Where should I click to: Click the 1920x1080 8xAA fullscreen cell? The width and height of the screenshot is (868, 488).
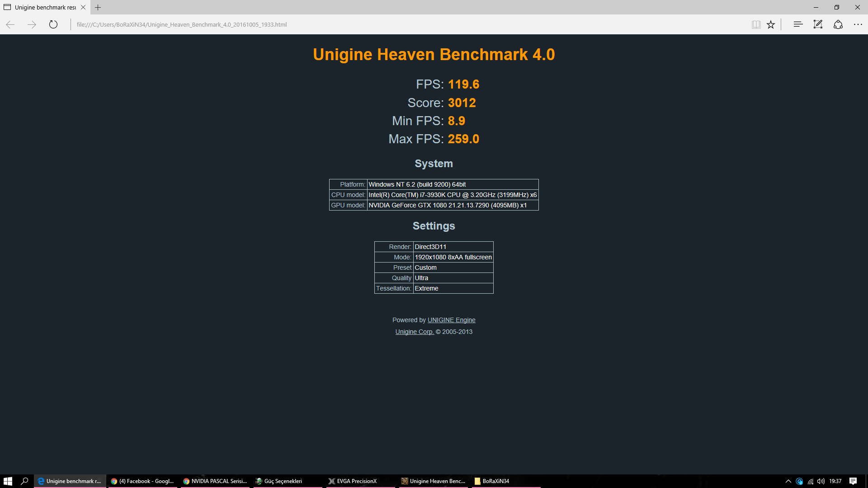pyautogui.click(x=453, y=257)
